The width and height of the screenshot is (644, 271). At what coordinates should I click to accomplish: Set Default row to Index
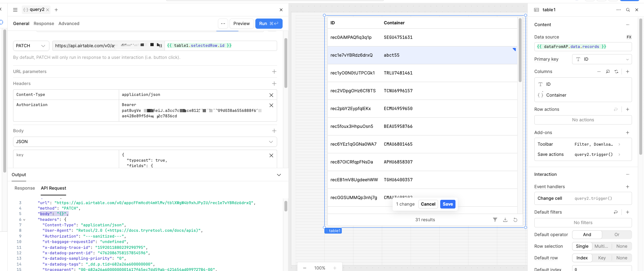(582, 258)
